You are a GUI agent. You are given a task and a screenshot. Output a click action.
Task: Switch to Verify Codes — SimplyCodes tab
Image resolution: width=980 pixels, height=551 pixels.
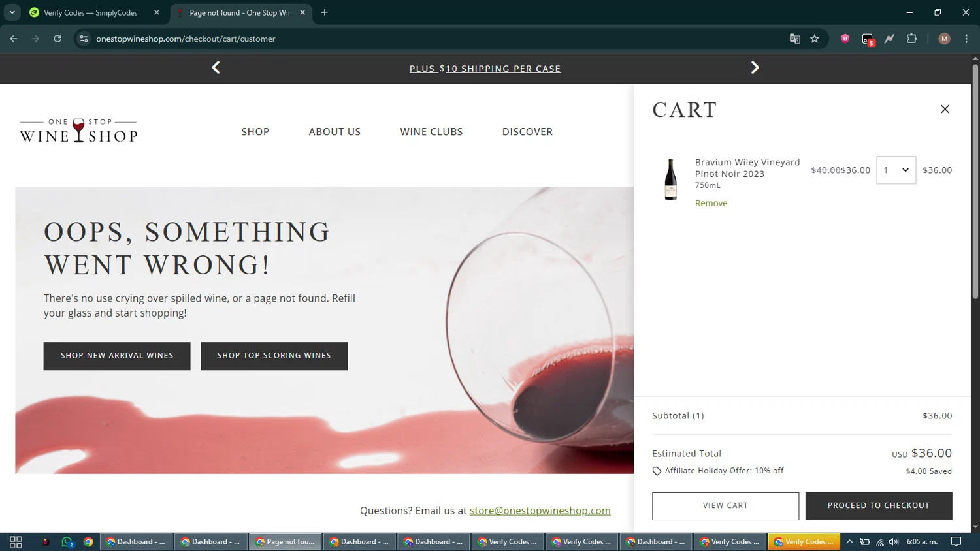pyautogui.click(x=91, y=12)
